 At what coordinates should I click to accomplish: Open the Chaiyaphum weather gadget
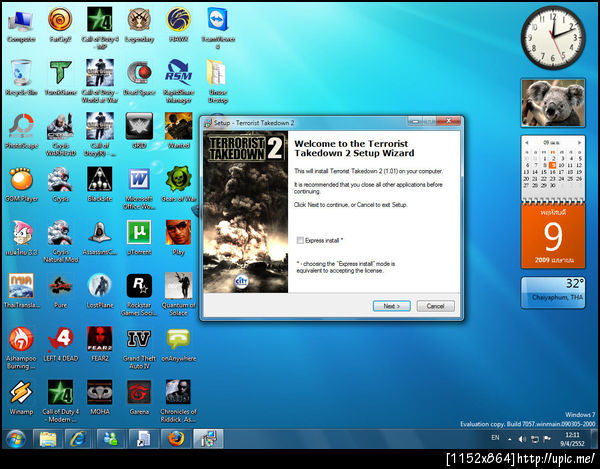(553, 293)
